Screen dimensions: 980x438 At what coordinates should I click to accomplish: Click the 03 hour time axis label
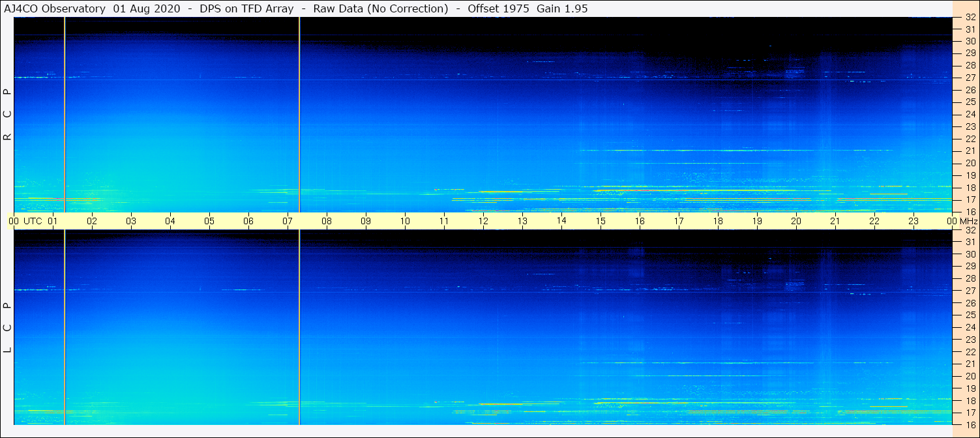click(131, 221)
